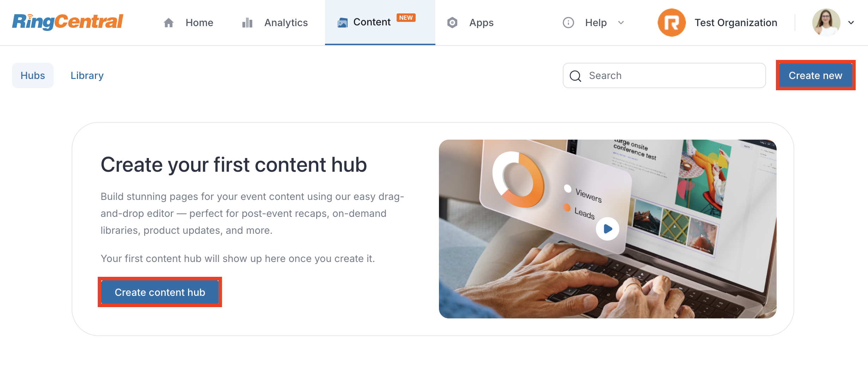
Task: Click the orange Test Organization logo
Action: tap(671, 23)
